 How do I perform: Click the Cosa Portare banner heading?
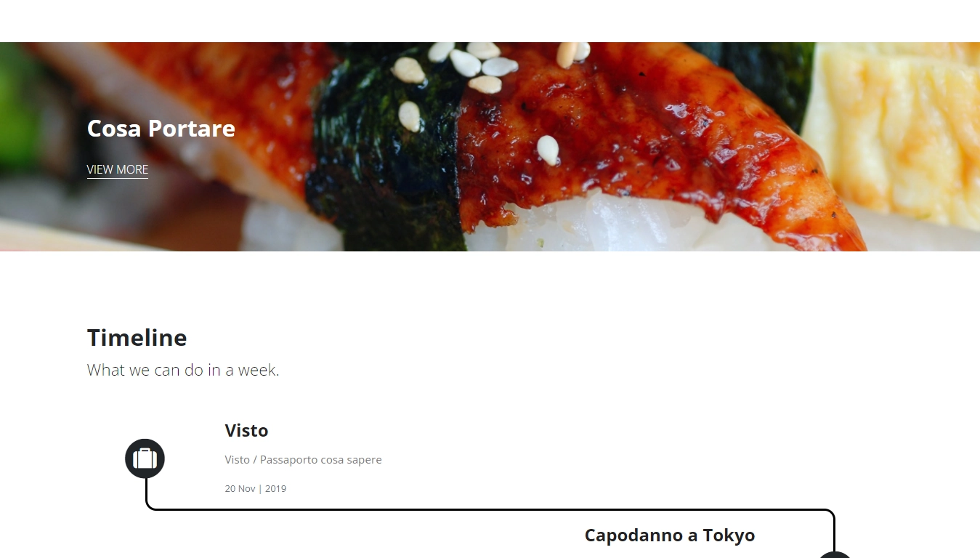tap(161, 129)
